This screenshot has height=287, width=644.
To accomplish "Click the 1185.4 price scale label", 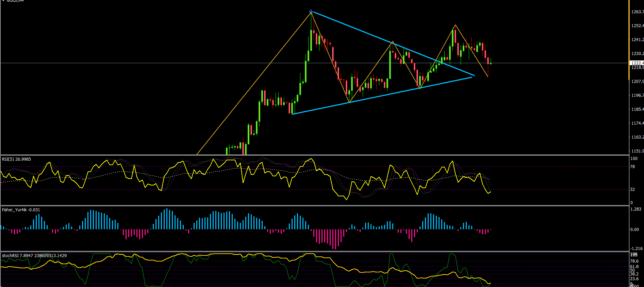I will click(638, 109).
